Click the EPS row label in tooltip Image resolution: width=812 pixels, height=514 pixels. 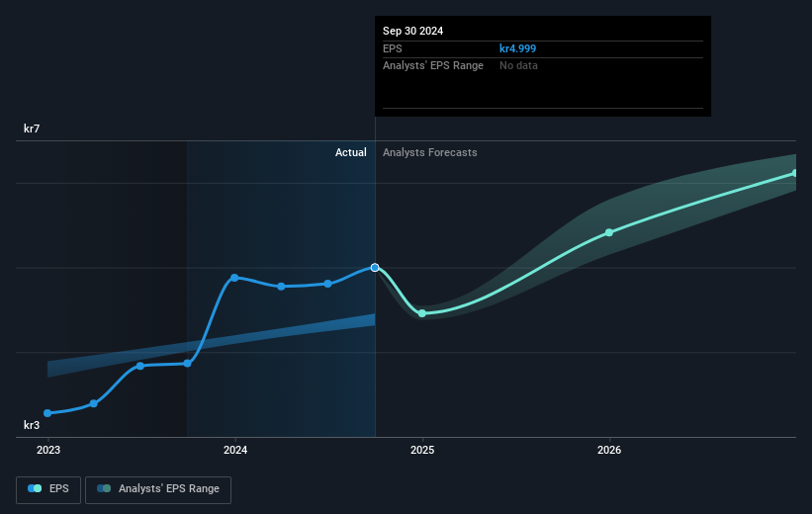[392, 48]
